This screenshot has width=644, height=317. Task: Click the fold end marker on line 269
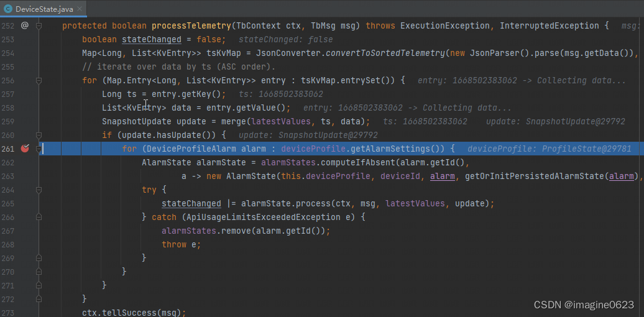(39, 258)
